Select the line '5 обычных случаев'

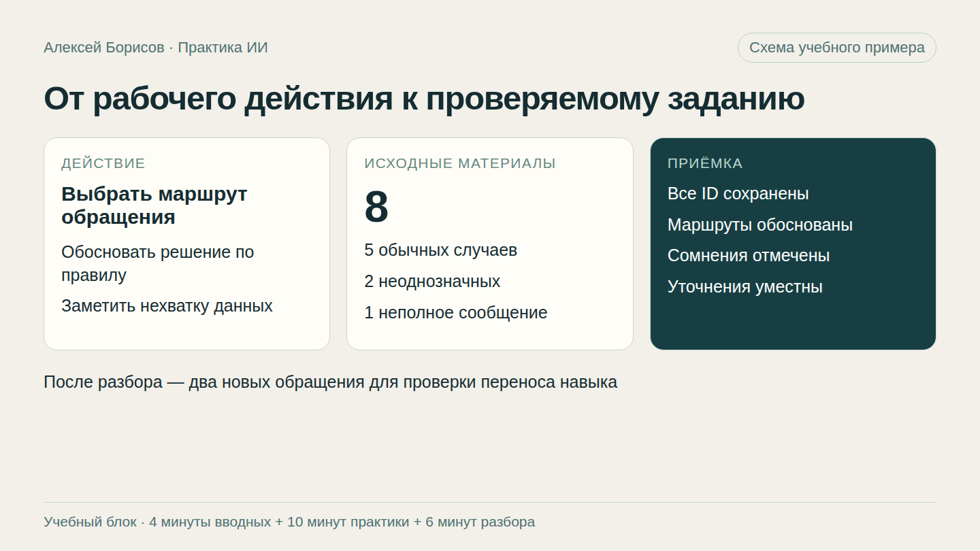coord(440,250)
